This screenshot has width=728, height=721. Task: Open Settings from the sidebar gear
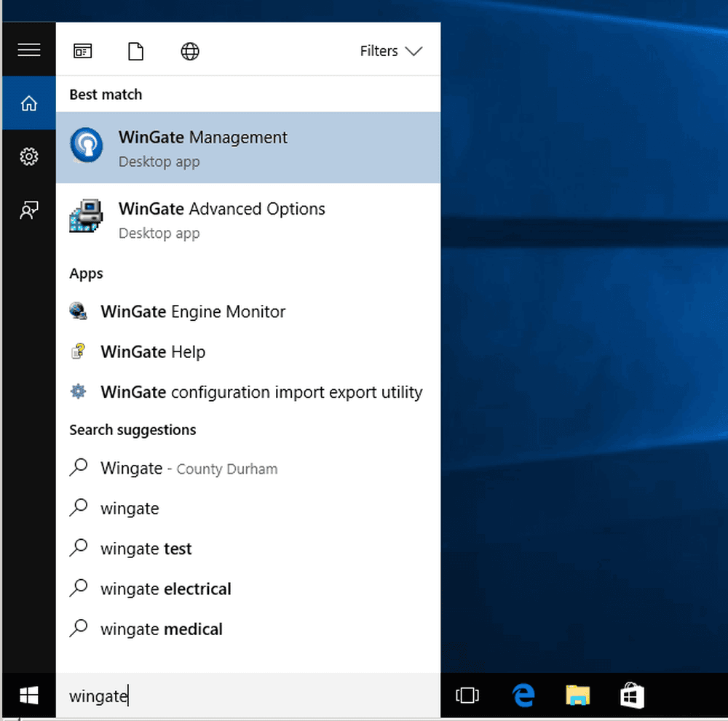pos(28,156)
